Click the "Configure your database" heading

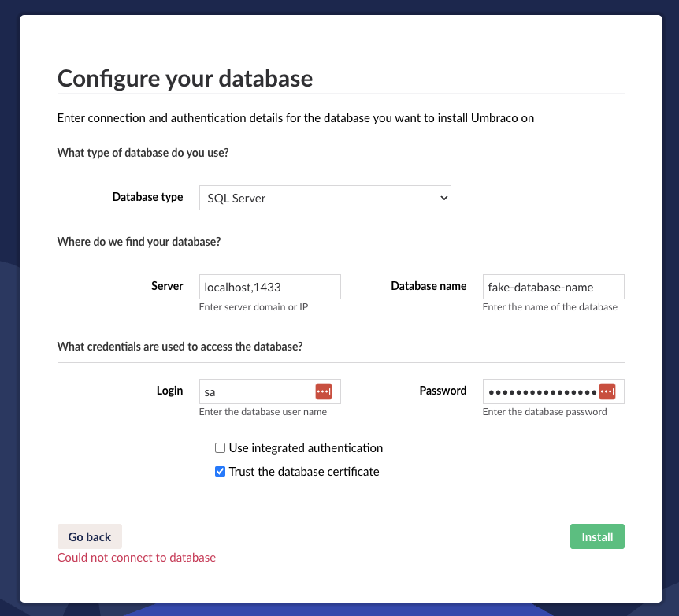(185, 79)
